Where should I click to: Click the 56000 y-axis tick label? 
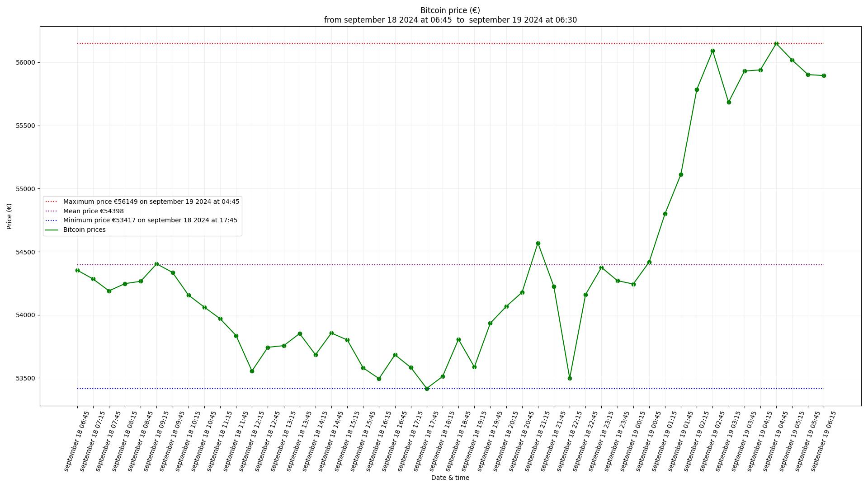click(25, 63)
